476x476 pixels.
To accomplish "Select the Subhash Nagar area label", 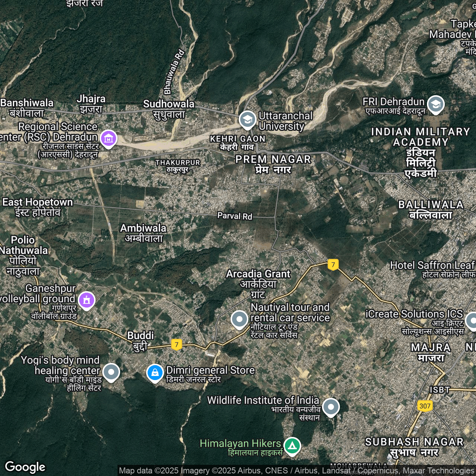I will [414, 447].
